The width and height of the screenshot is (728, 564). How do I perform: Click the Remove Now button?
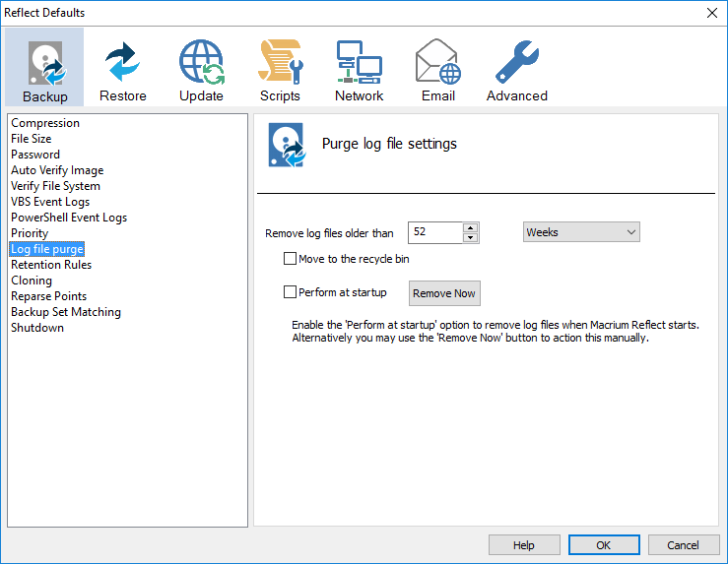point(444,293)
